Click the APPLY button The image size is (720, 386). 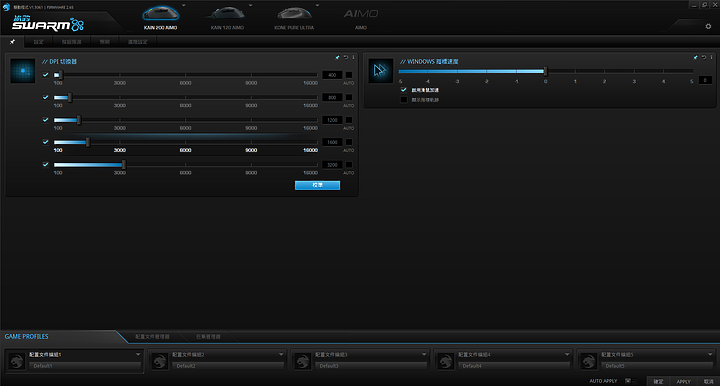(683, 381)
